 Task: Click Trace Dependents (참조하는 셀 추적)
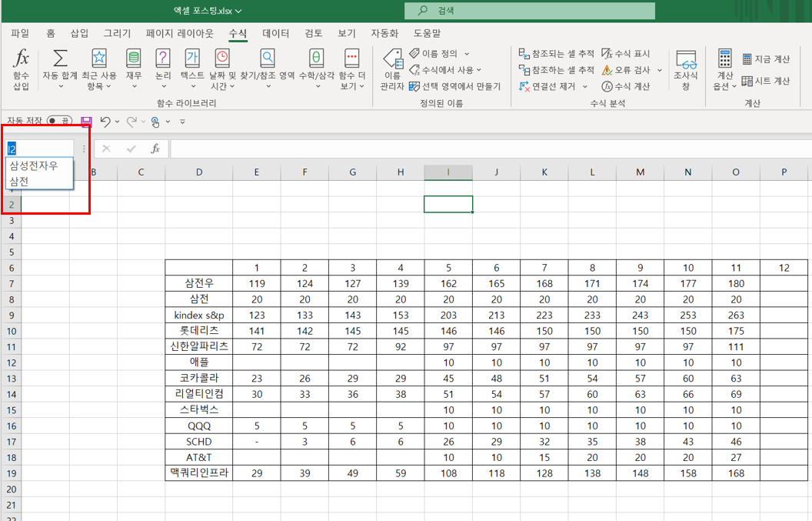tap(556, 69)
